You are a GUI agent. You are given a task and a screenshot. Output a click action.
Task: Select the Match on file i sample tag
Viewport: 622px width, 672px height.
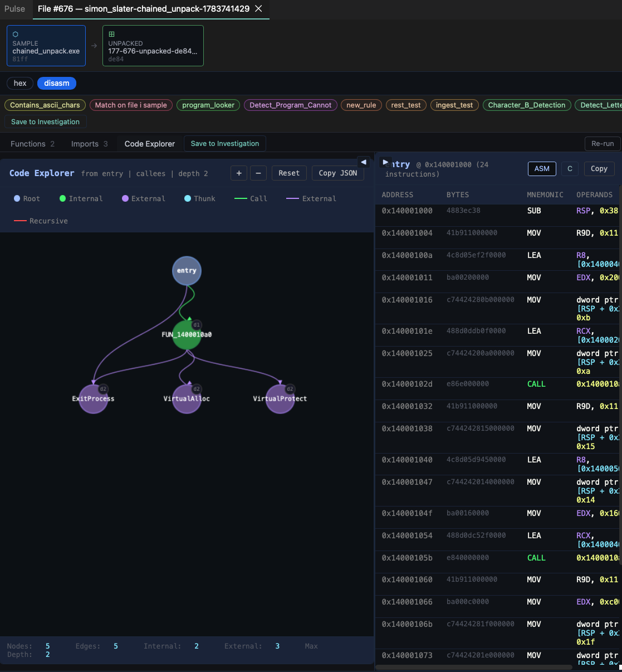point(131,105)
